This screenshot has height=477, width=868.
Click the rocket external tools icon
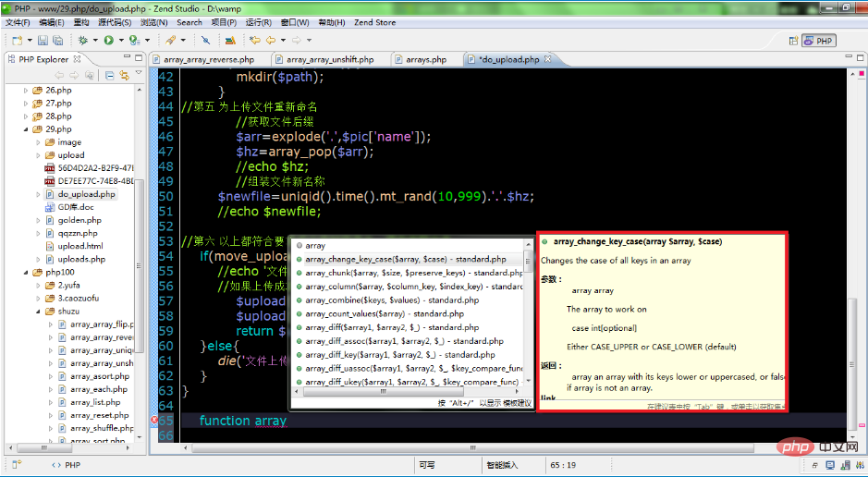pos(170,41)
